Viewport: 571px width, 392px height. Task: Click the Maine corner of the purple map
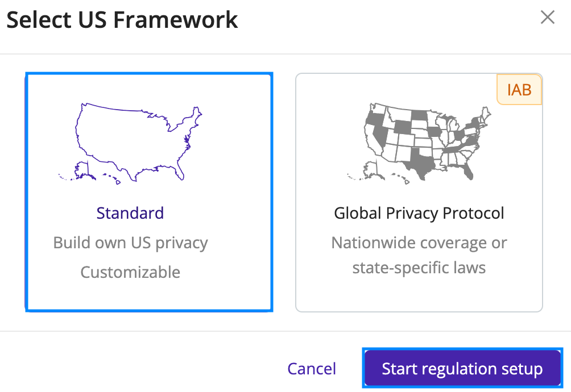tap(197, 112)
